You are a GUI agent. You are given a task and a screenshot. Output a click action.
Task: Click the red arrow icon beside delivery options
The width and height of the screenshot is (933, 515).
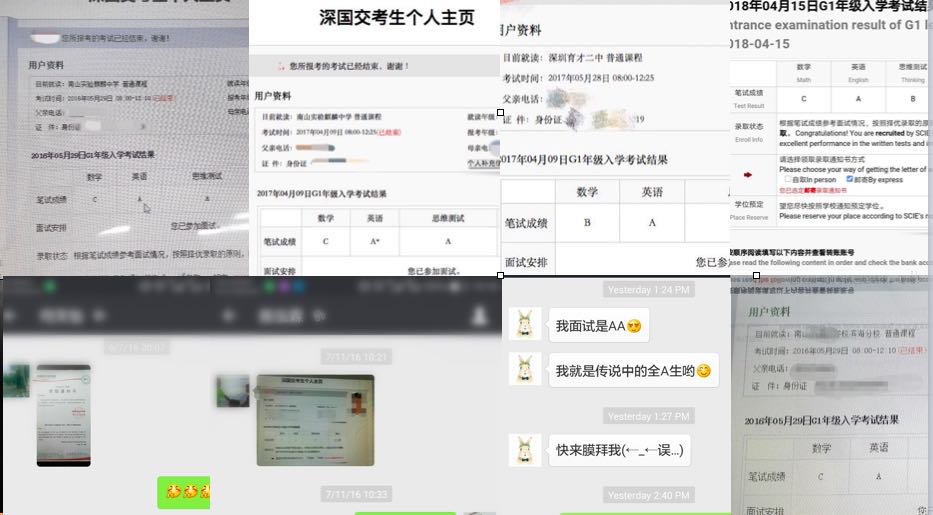(748, 175)
